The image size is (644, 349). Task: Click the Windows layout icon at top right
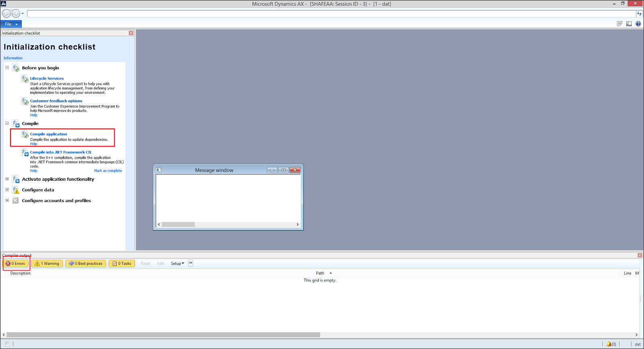[x=619, y=24]
